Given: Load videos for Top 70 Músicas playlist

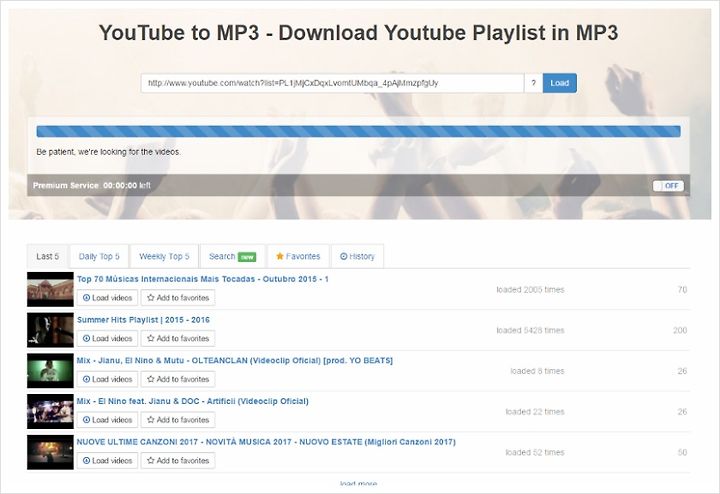Looking at the screenshot, I should (107, 298).
